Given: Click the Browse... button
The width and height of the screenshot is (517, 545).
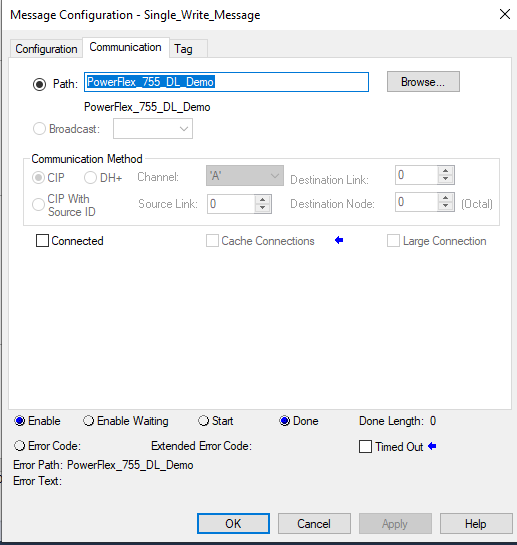Looking at the screenshot, I should (423, 82).
